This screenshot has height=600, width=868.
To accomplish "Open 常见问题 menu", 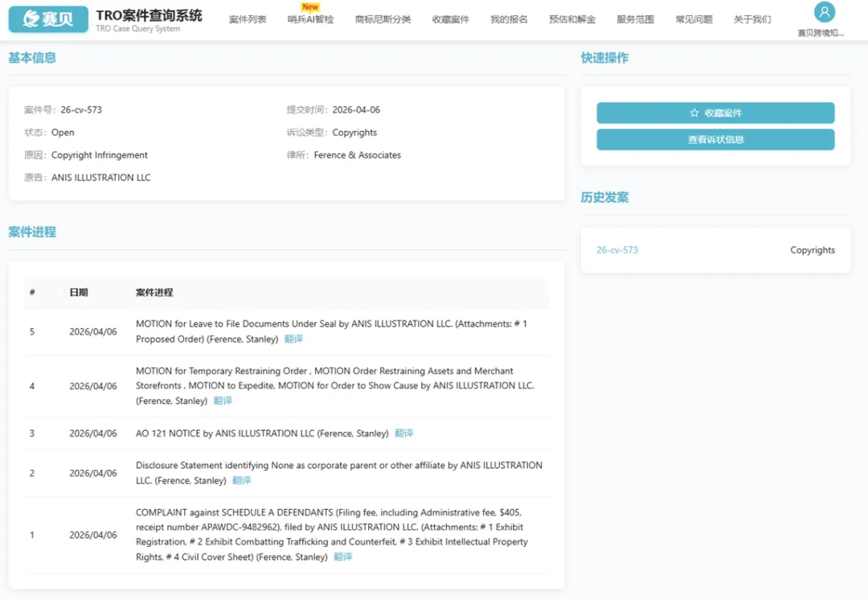I will coord(694,19).
